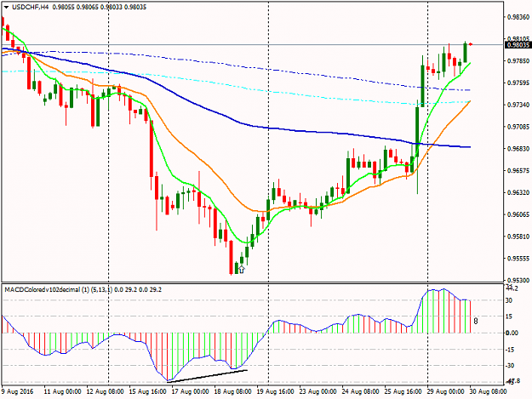The width and height of the screenshot is (532, 399).
Task: Click the 0.96575 price axis label
Action: (518, 170)
